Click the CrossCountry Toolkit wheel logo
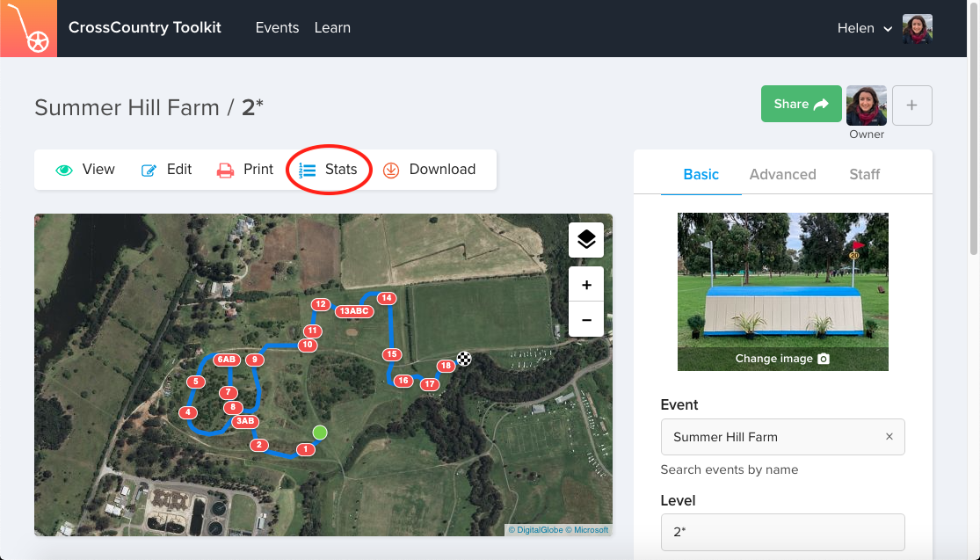The width and height of the screenshot is (980, 560). [x=28, y=28]
